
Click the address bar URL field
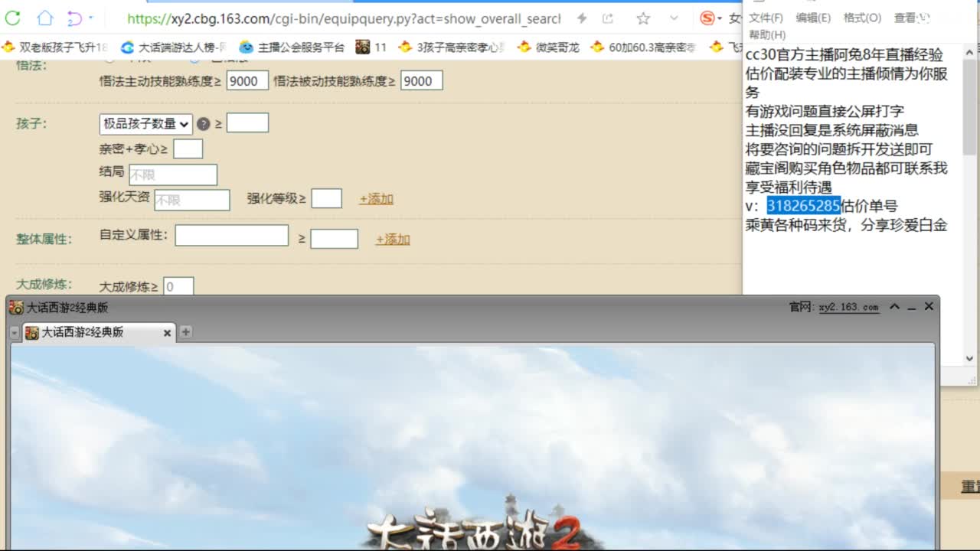pyautogui.click(x=344, y=18)
